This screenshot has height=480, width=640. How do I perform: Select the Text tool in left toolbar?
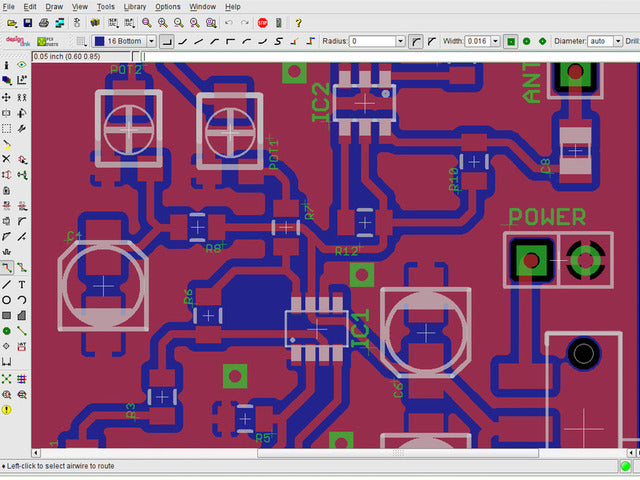pos(22,284)
